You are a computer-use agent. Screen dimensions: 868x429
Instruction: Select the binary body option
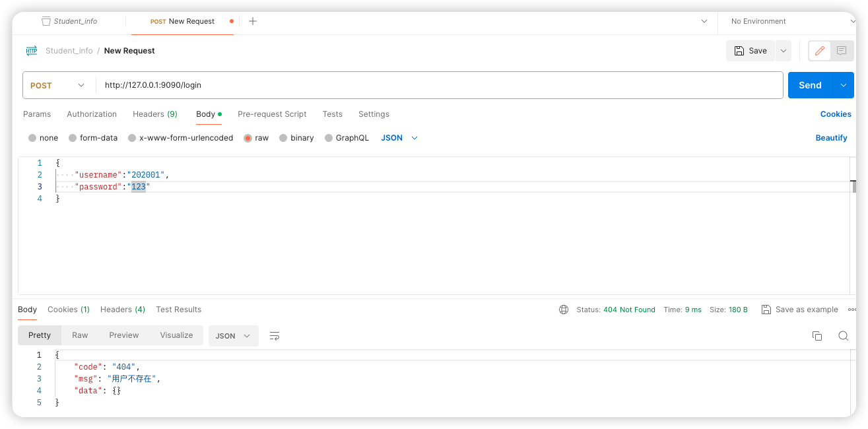coord(284,138)
